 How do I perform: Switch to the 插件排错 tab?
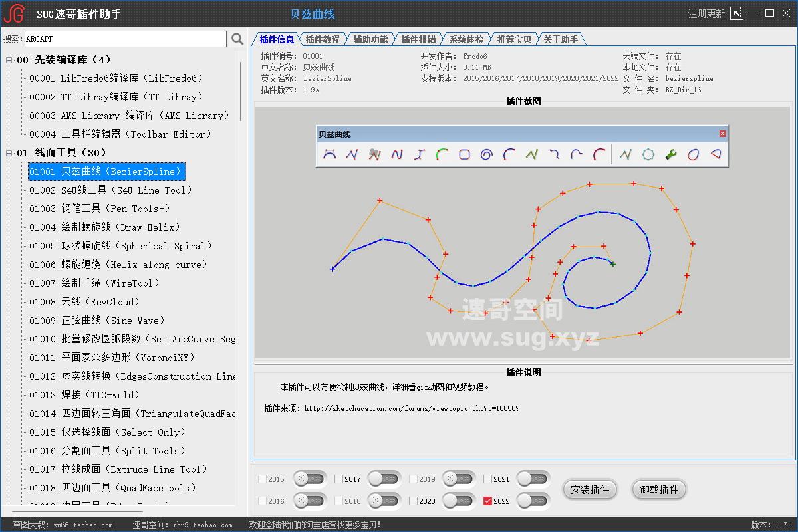(418, 39)
